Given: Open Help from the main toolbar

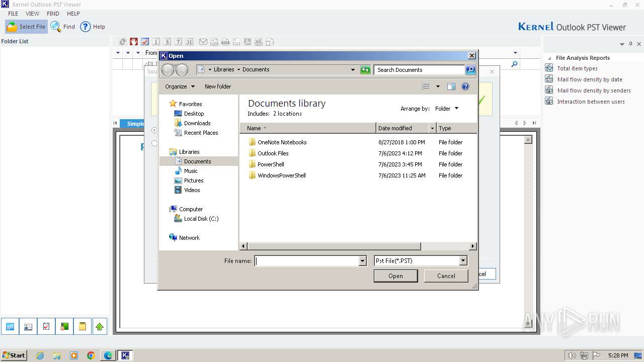Looking at the screenshot, I should click(x=93, y=27).
